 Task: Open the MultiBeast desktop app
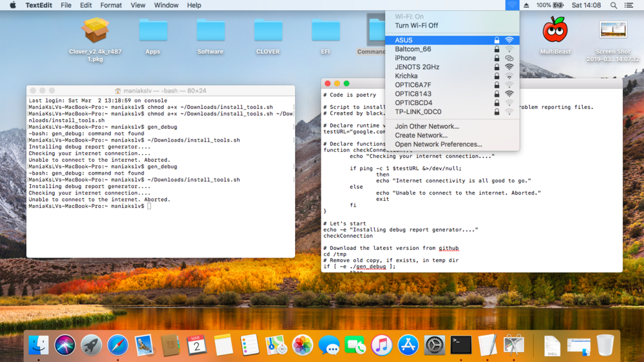[x=555, y=30]
